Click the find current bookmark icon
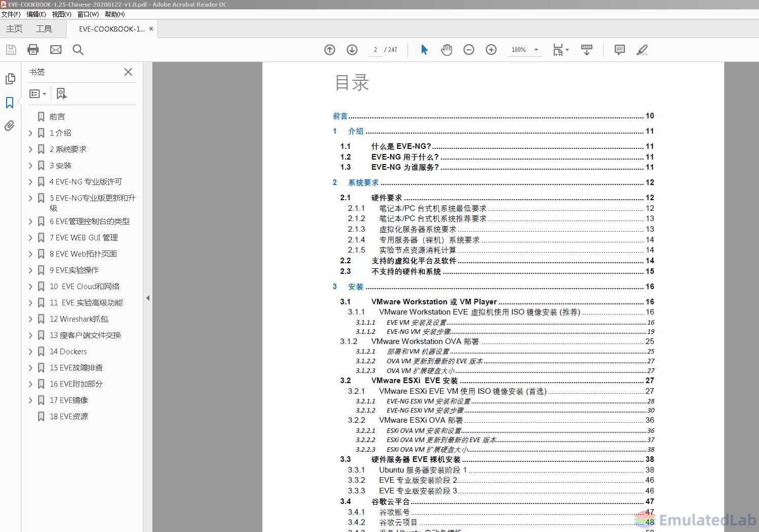Image resolution: width=759 pixels, height=532 pixels. click(61, 93)
